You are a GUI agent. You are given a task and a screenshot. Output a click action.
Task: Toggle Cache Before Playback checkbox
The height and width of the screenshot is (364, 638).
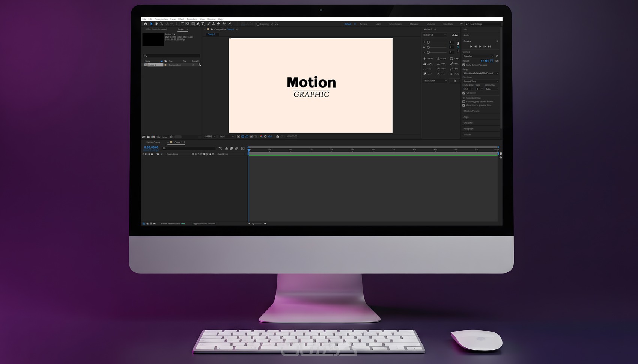point(464,65)
